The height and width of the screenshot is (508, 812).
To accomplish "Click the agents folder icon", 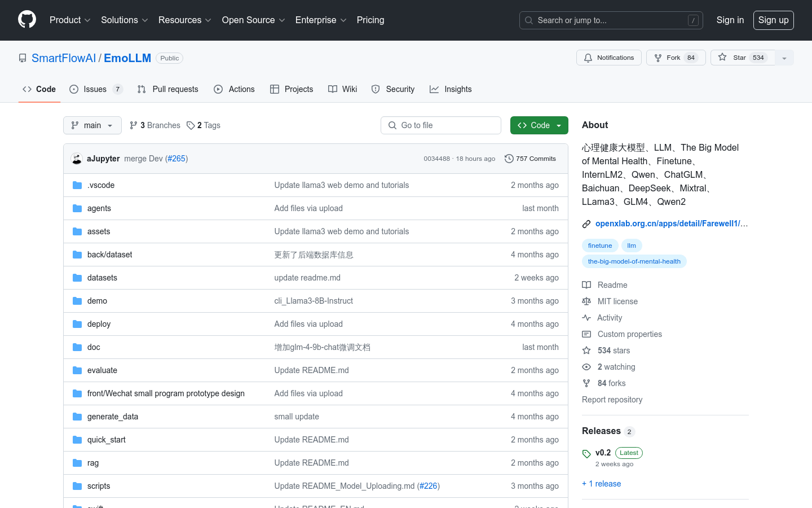I will [77, 208].
